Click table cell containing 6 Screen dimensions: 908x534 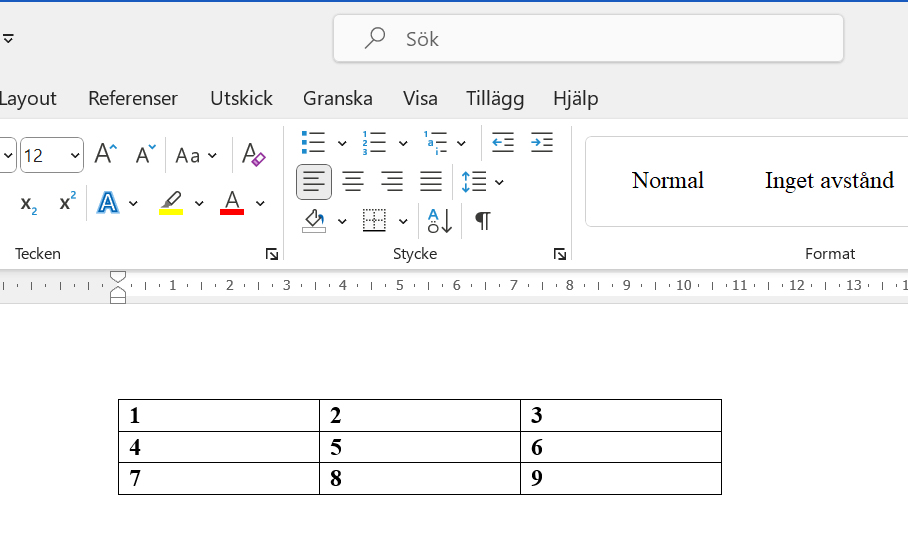(x=621, y=447)
